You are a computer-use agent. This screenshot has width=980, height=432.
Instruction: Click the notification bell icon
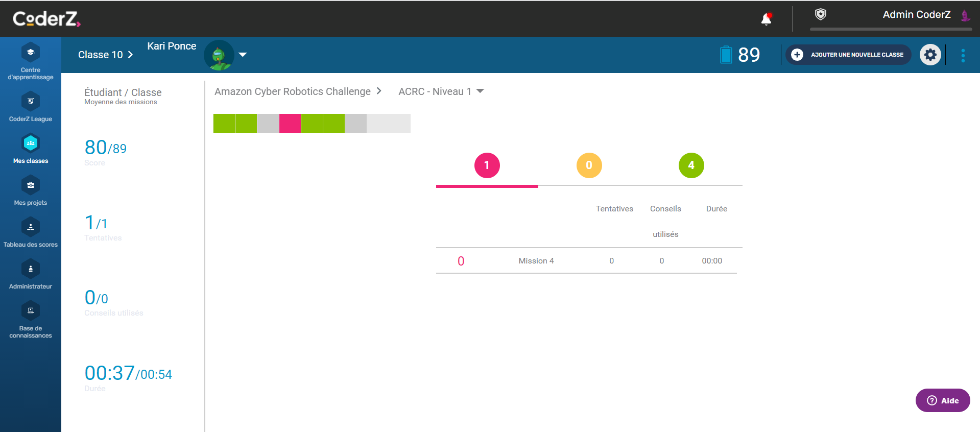point(766,19)
